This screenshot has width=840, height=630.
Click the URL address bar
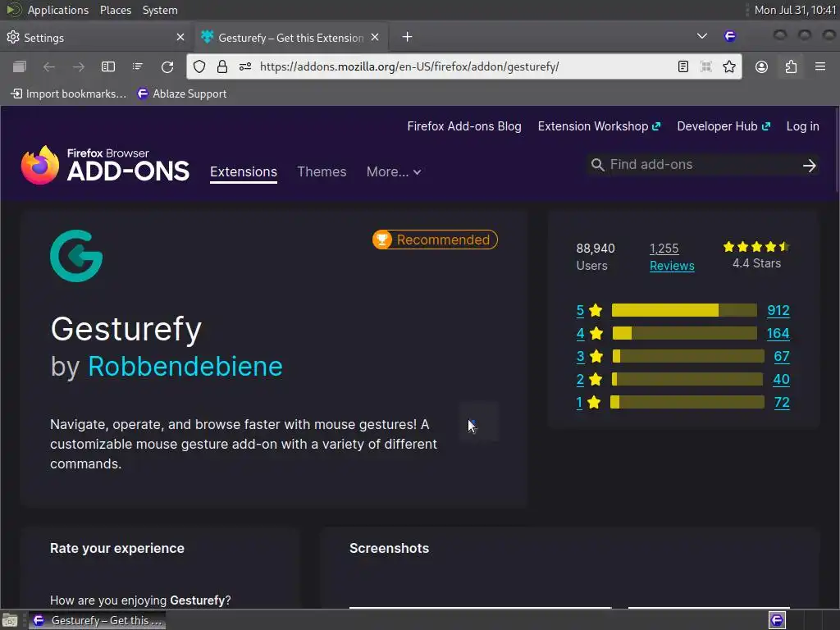coord(464,67)
